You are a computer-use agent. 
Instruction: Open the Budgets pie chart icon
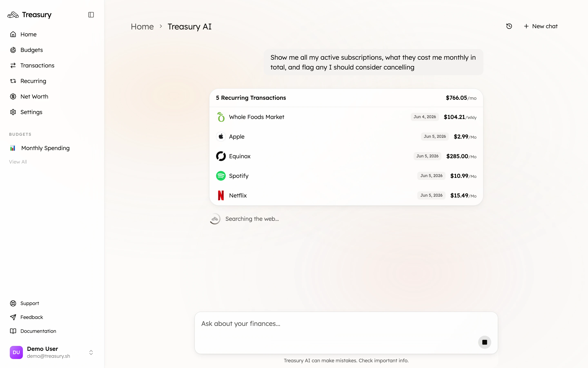13,50
